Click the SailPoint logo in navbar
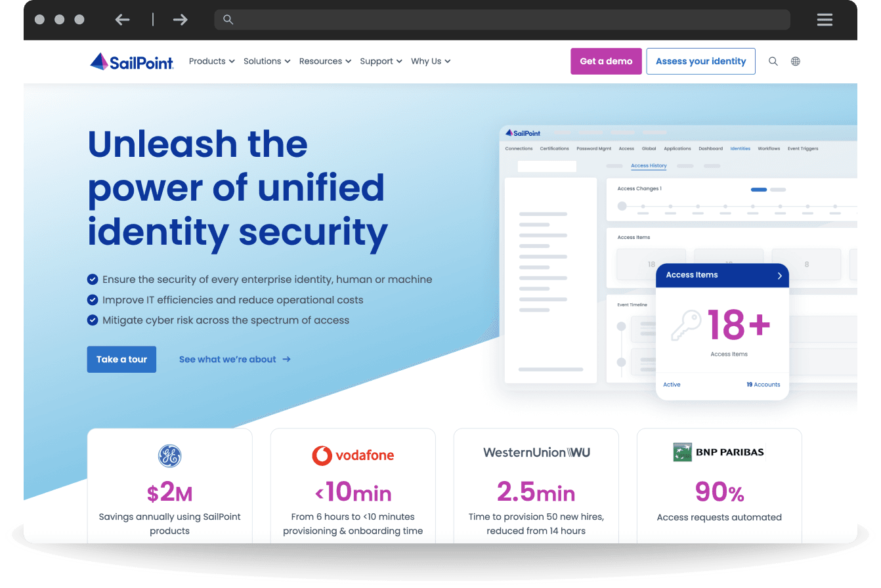Screen dimensions: 881x588 [x=132, y=62]
